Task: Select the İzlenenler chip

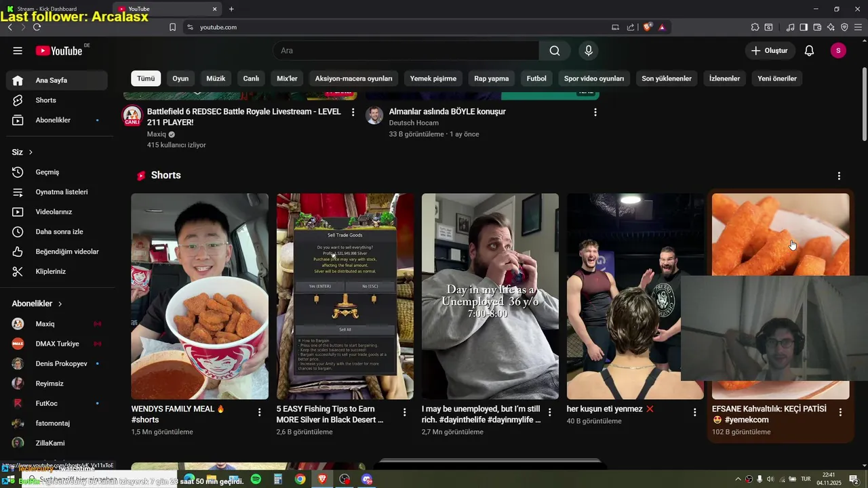Action: point(724,79)
